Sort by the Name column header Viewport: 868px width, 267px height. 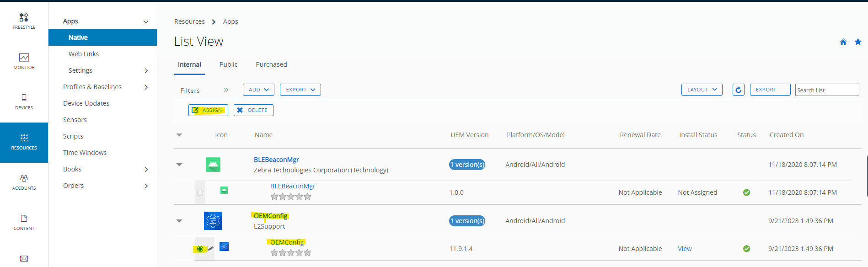[x=263, y=135]
